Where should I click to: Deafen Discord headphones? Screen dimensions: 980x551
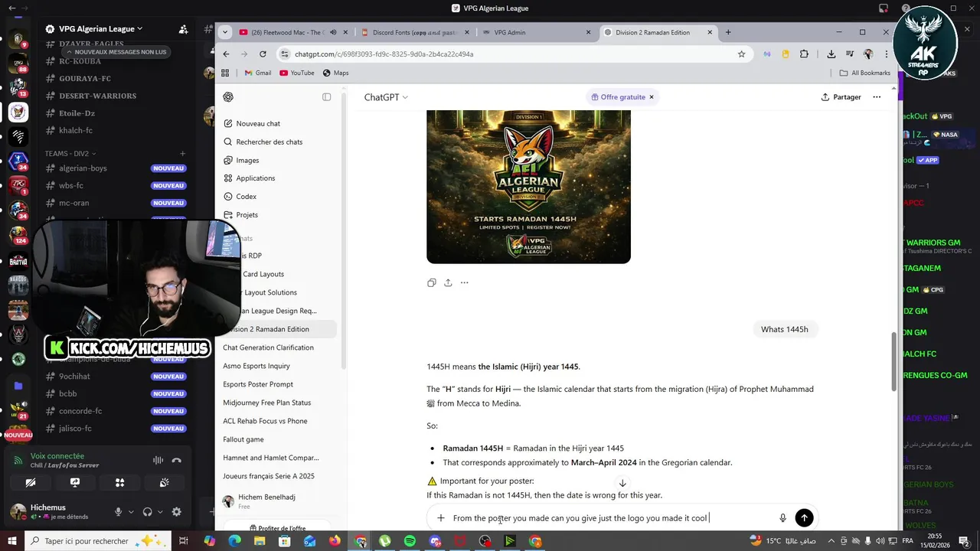click(148, 512)
